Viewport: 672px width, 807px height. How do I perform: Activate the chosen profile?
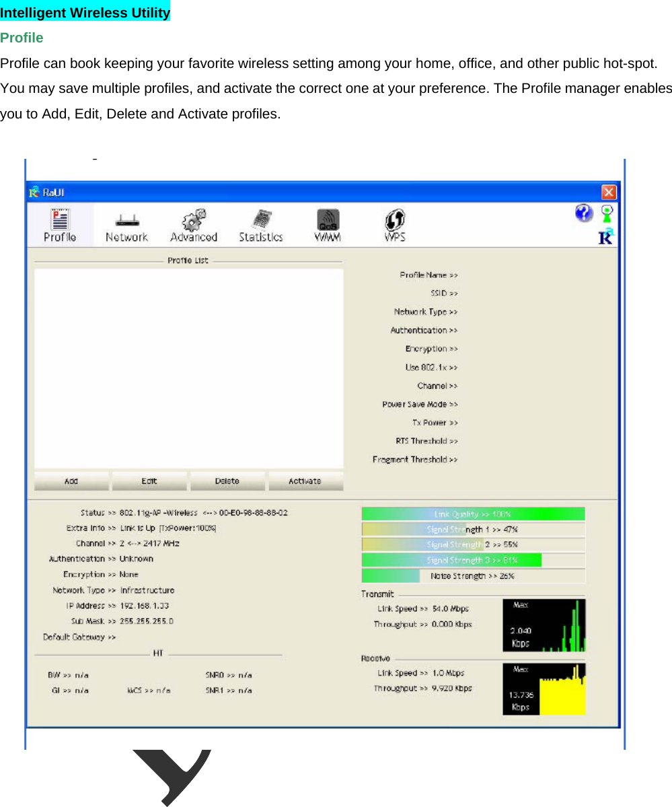click(x=305, y=481)
